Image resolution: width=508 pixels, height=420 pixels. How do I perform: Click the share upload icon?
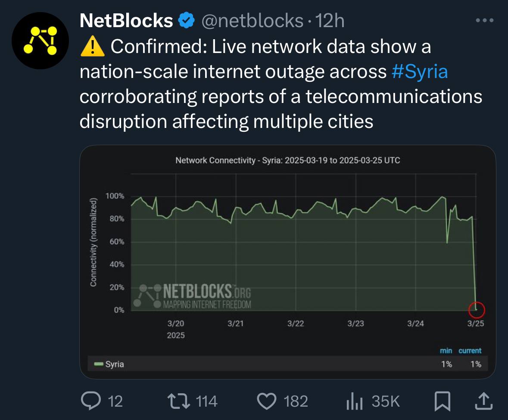pyautogui.click(x=483, y=401)
